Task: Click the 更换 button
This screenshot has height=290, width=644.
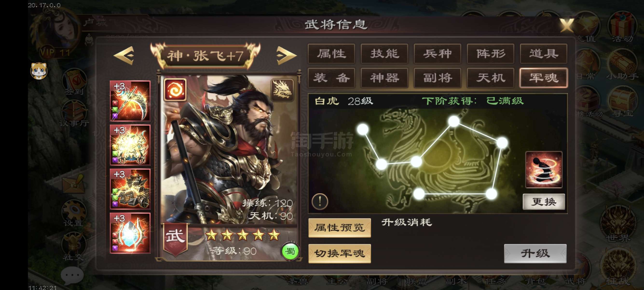Action: tap(544, 202)
